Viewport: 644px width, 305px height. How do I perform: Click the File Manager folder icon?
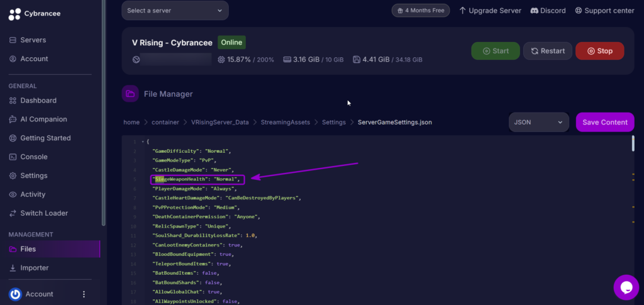click(130, 94)
